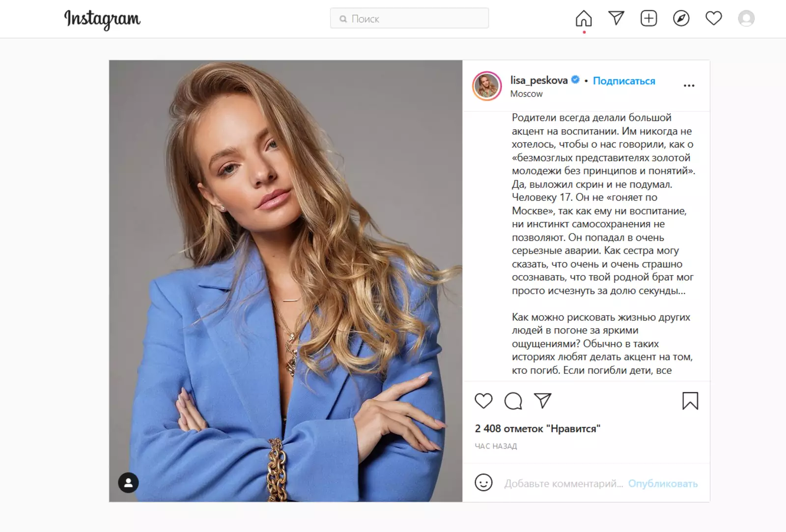Open the three-dot post options menu
Screen dimensions: 786x532
[689, 85]
